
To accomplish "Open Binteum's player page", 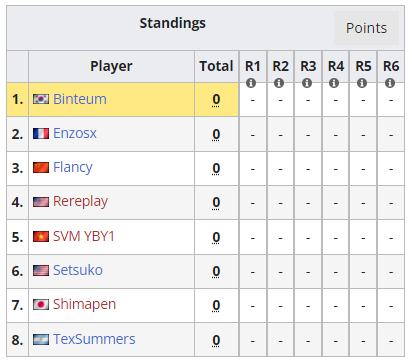I will pyautogui.click(x=80, y=99).
